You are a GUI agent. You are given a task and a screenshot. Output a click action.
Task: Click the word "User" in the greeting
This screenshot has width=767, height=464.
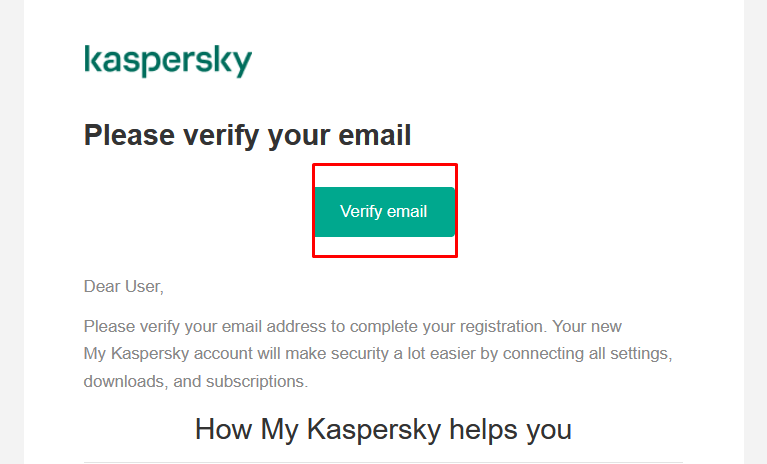tap(142, 287)
